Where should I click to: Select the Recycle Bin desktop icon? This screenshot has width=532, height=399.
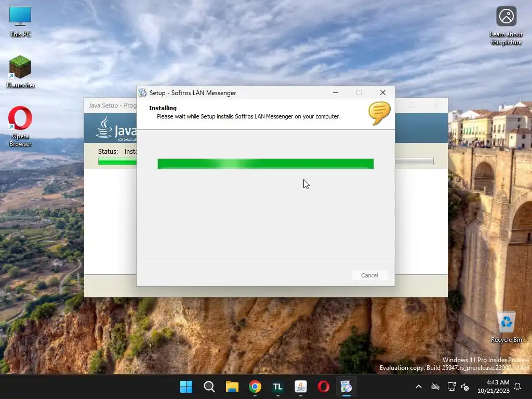tap(506, 327)
